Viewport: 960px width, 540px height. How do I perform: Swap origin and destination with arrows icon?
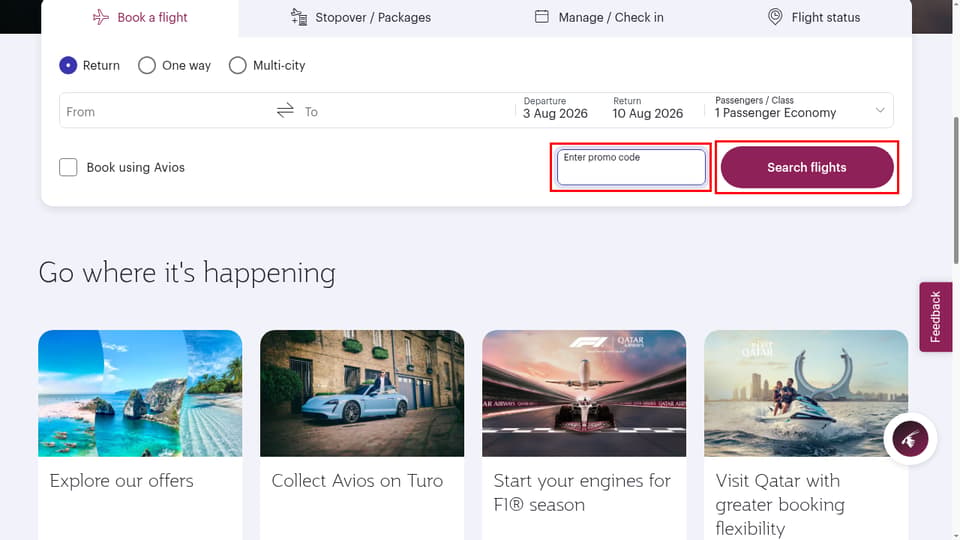[285, 110]
